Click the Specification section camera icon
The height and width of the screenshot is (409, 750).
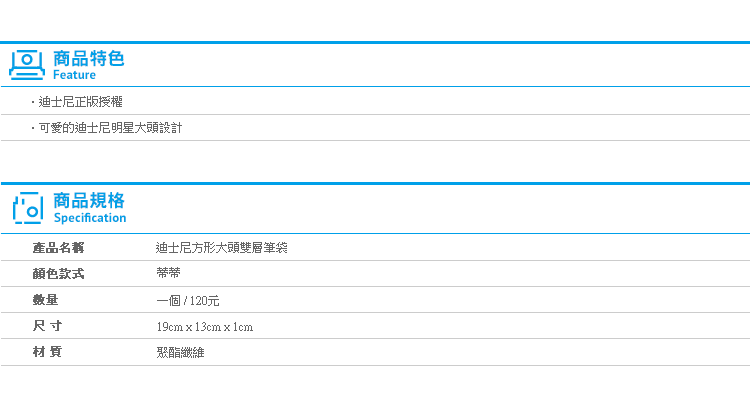[x=28, y=208]
